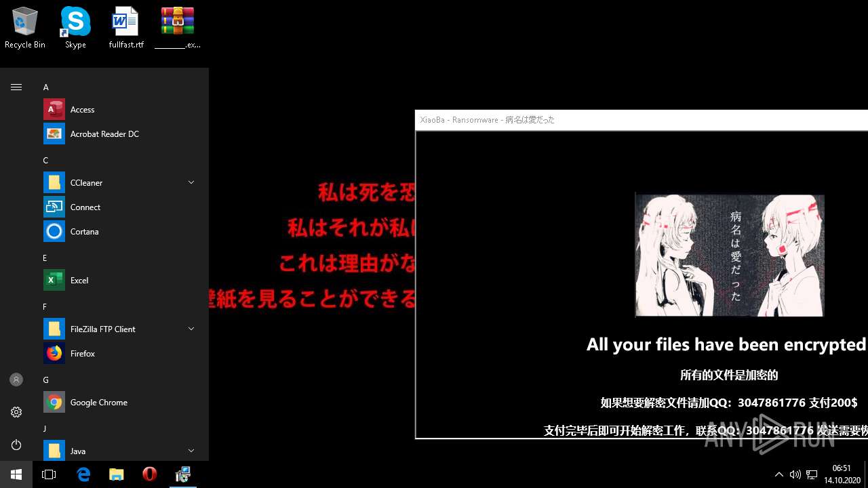Expand the CCleaner folder chevron
The image size is (868, 488).
click(191, 182)
